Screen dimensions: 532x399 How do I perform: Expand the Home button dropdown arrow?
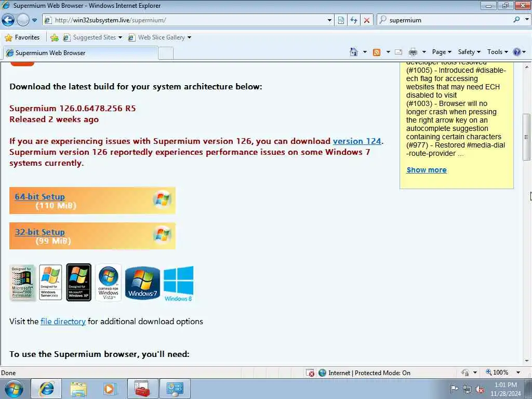(x=365, y=52)
